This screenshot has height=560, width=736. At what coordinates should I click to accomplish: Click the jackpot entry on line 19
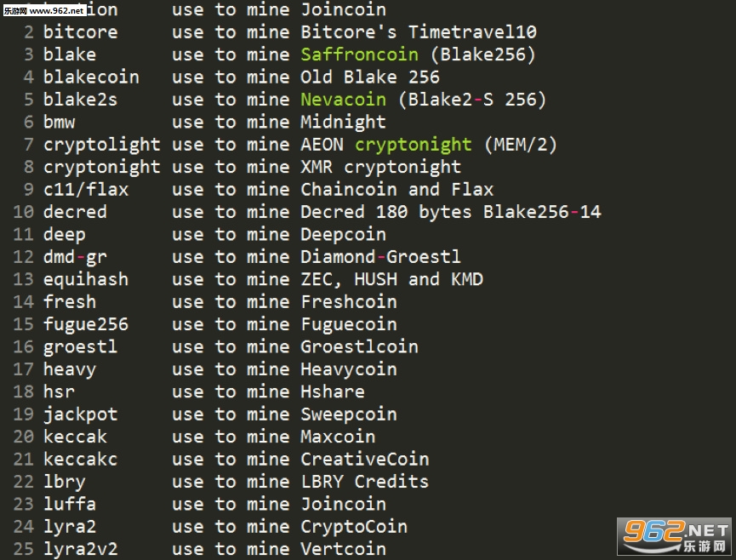(x=81, y=415)
